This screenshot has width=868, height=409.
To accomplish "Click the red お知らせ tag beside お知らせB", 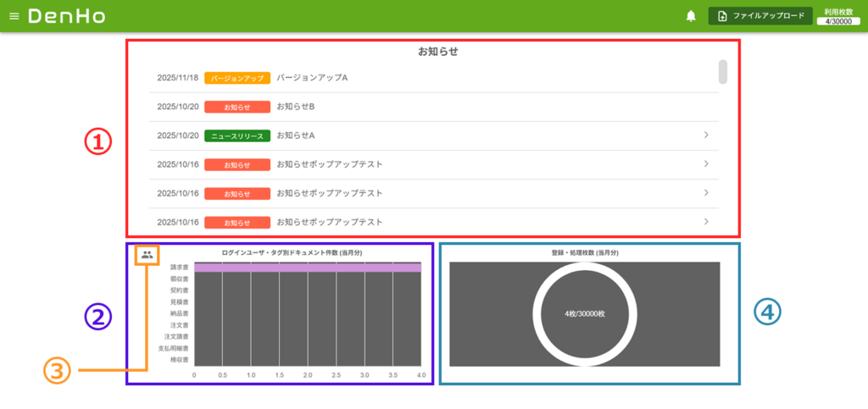I will coord(237,107).
